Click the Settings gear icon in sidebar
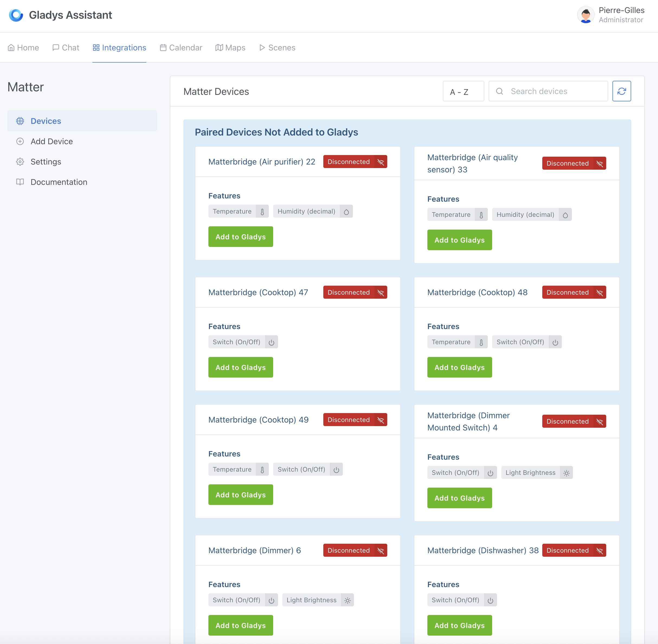Viewport: 658px width, 644px height. [x=20, y=162]
